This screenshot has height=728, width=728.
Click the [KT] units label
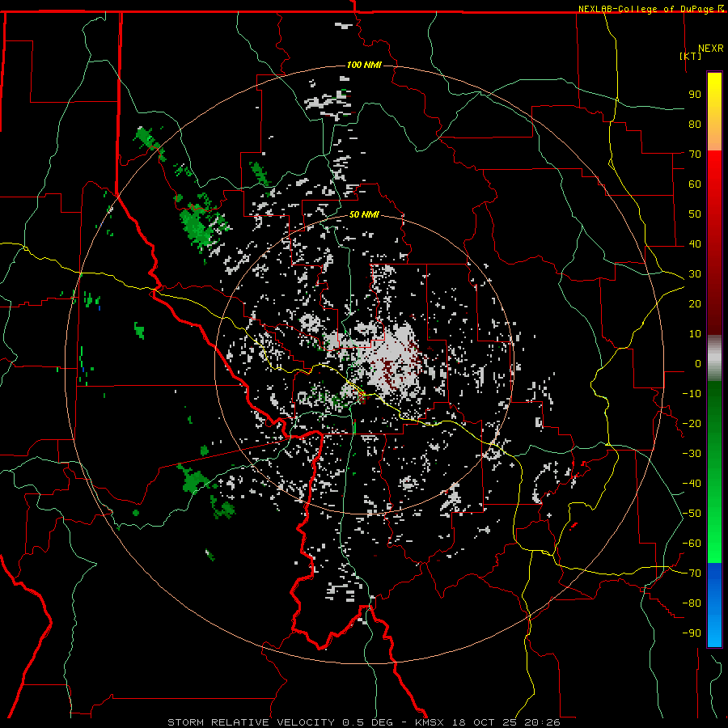pyautogui.click(x=691, y=56)
